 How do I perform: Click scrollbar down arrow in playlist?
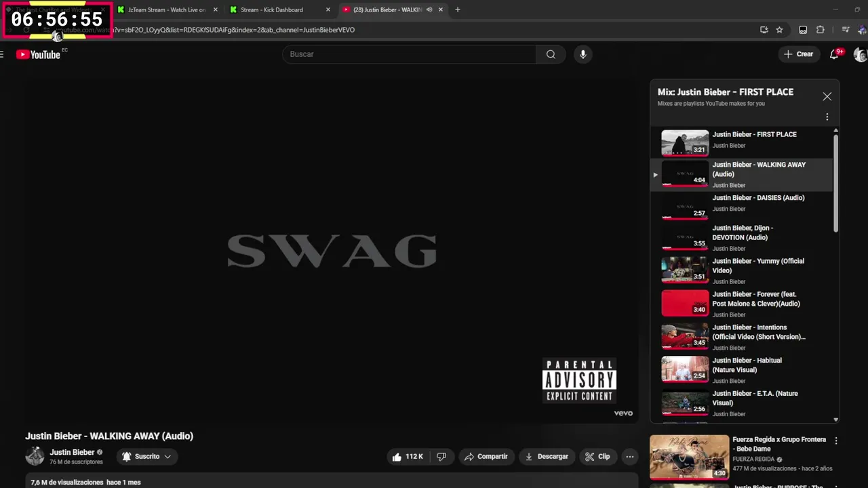(835, 420)
